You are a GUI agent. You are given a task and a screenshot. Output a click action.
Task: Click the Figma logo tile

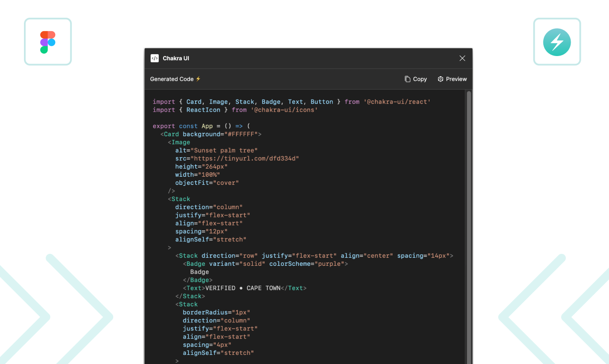tap(48, 42)
